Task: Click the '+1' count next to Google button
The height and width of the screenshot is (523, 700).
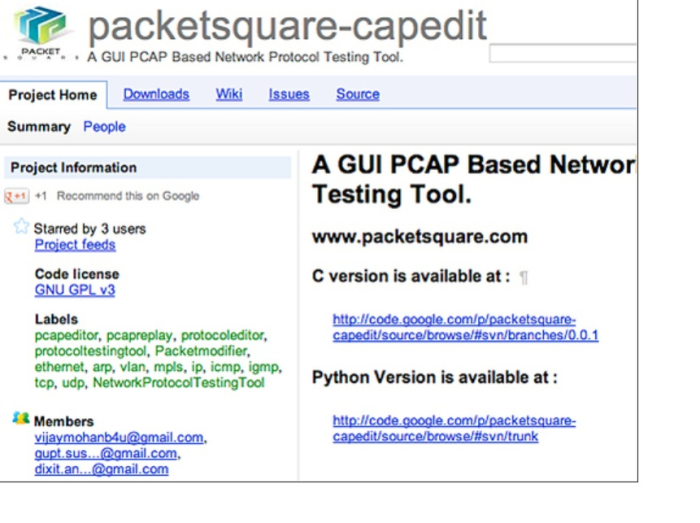Action: (41, 196)
